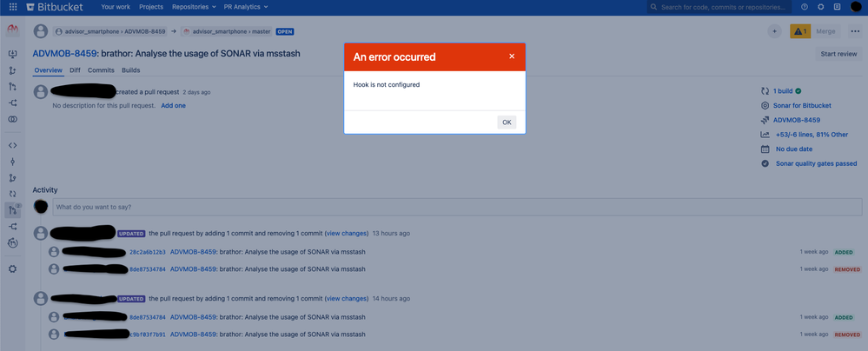Click the sidebar clock history icon
868x351 pixels.
[x=13, y=242]
